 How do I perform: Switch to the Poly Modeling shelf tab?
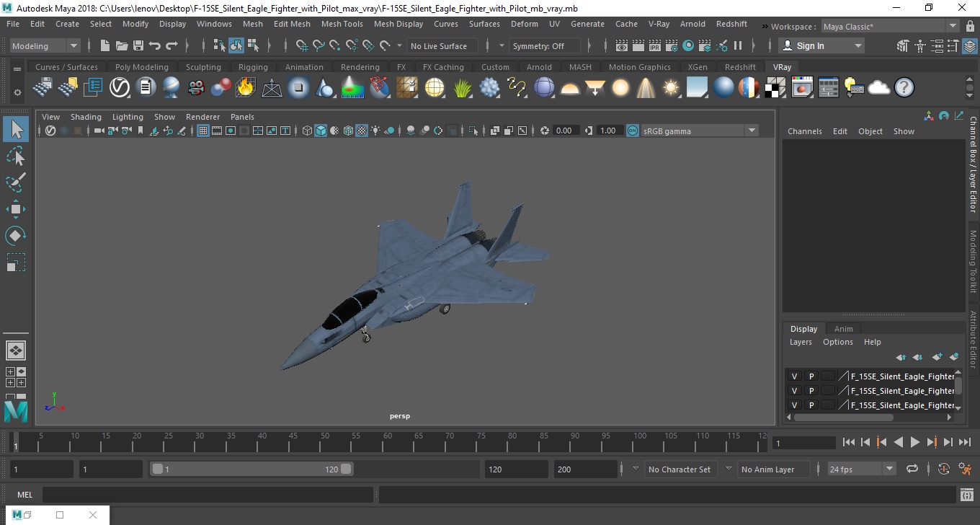tap(142, 67)
